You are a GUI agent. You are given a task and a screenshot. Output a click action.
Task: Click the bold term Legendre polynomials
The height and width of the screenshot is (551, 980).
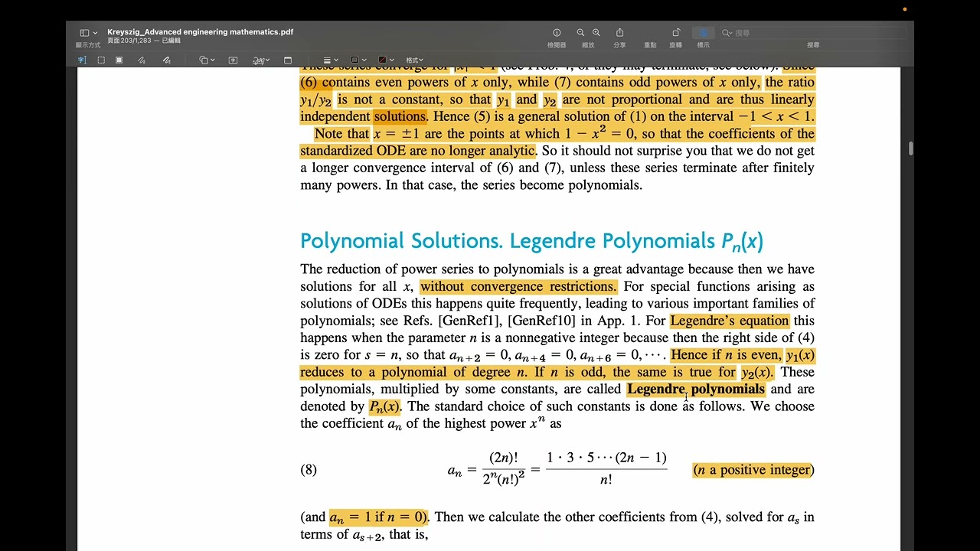click(x=695, y=389)
